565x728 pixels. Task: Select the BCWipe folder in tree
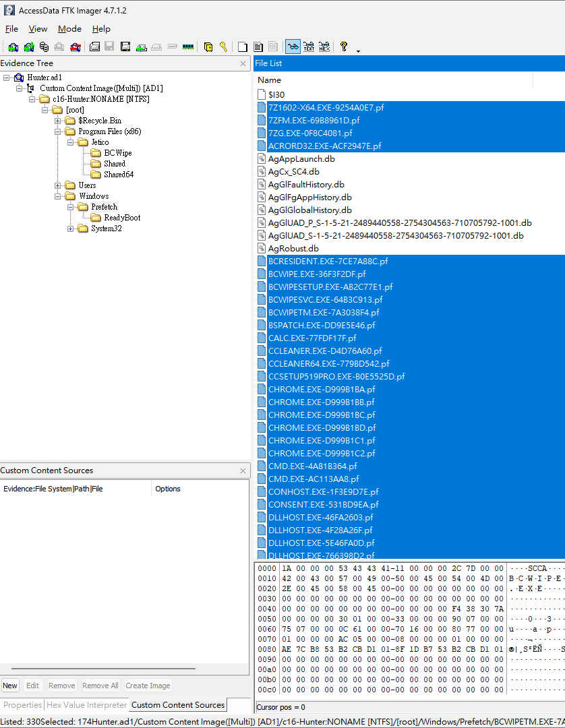118,153
